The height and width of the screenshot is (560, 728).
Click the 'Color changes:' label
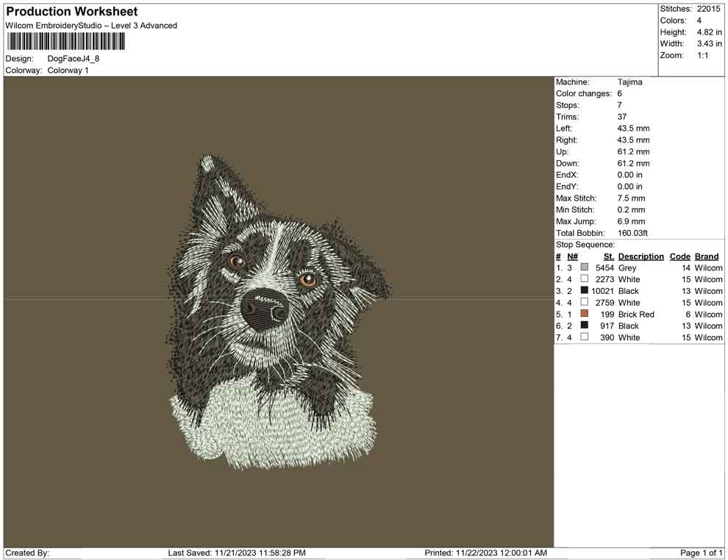pyautogui.click(x=584, y=94)
